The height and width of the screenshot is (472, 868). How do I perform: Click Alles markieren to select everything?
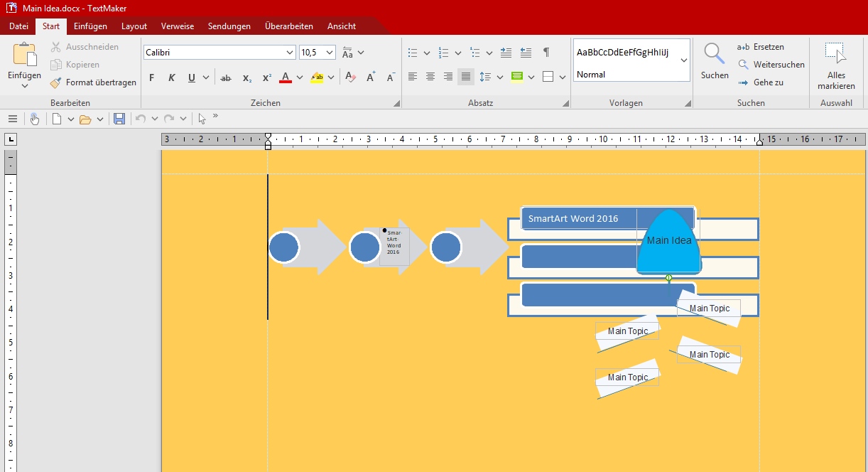point(836,65)
